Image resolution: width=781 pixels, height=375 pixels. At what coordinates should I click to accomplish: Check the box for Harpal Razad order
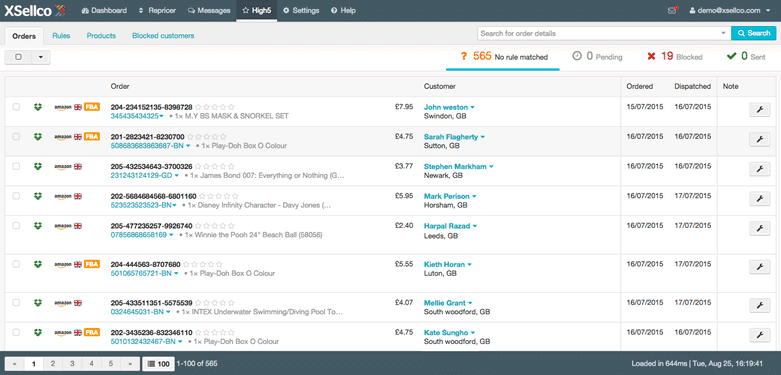(16, 226)
